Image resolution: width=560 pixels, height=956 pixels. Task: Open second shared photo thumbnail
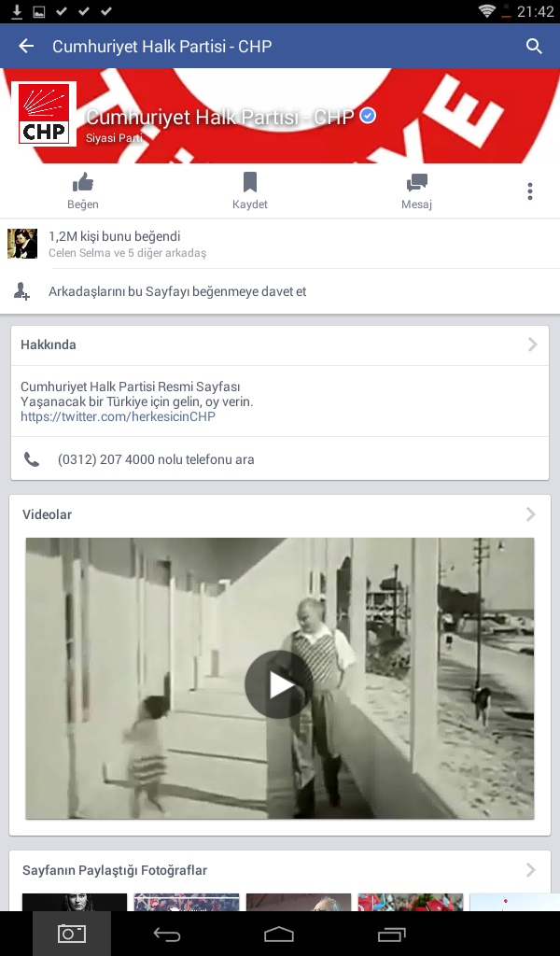(x=187, y=903)
